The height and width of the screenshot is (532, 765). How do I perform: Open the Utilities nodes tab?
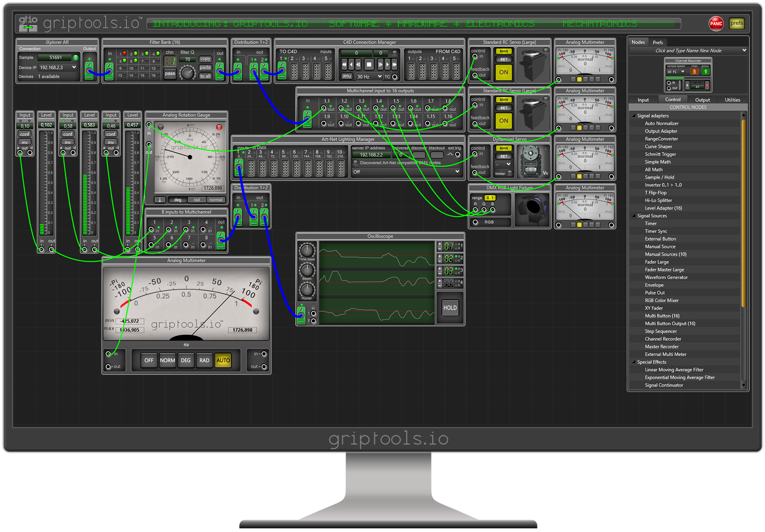[732, 100]
